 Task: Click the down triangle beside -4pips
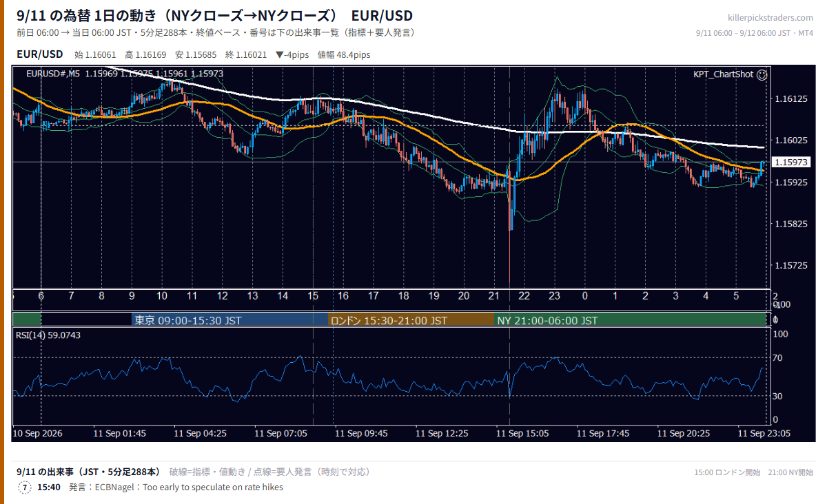click(279, 55)
